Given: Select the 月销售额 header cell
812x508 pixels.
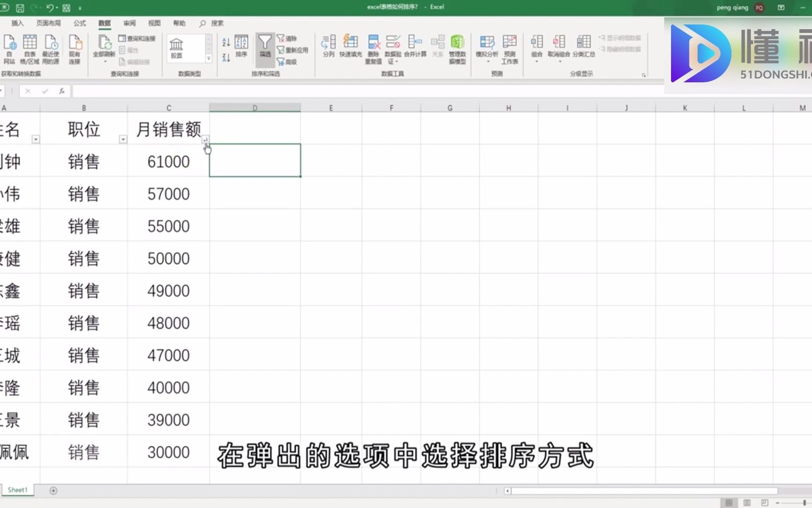Looking at the screenshot, I should (168, 128).
